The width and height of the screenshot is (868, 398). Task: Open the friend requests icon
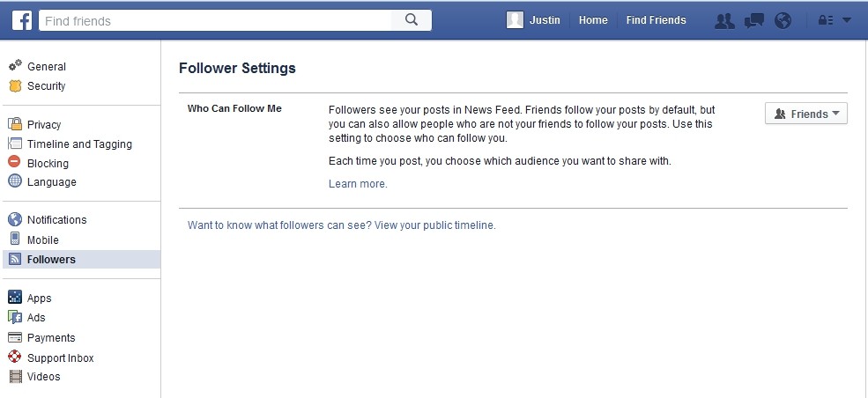pyautogui.click(x=724, y=21)
